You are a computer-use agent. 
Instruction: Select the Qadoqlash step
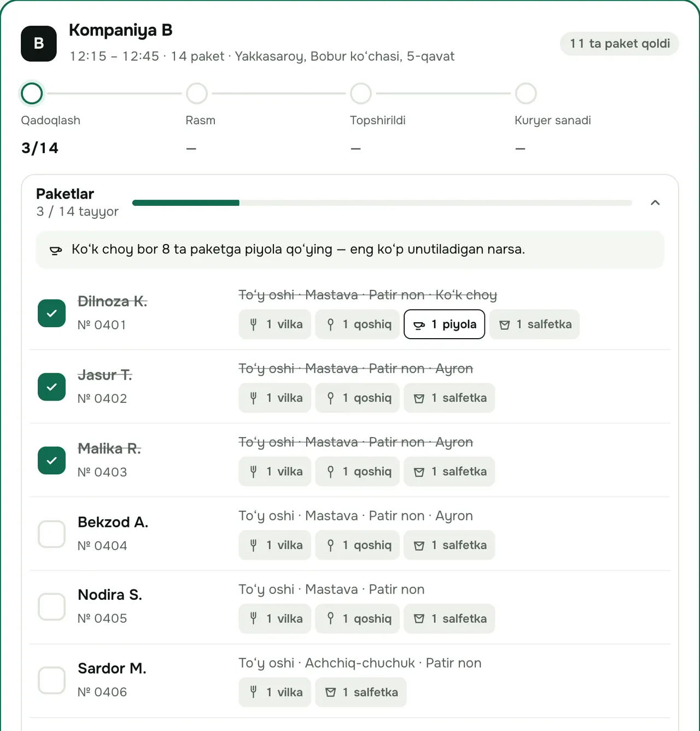32,94
